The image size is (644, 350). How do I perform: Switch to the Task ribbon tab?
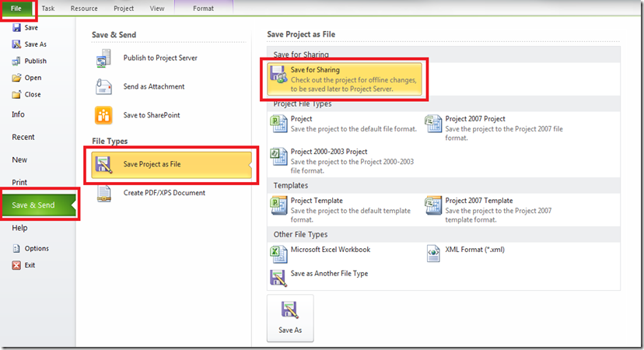pyautogui.click(x=48, y=9)
